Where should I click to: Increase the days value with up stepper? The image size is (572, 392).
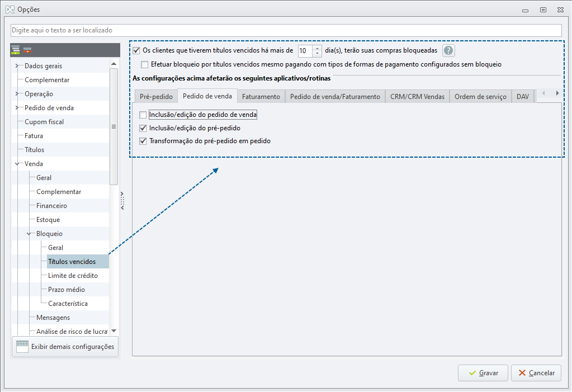click(x=317, y=48)
